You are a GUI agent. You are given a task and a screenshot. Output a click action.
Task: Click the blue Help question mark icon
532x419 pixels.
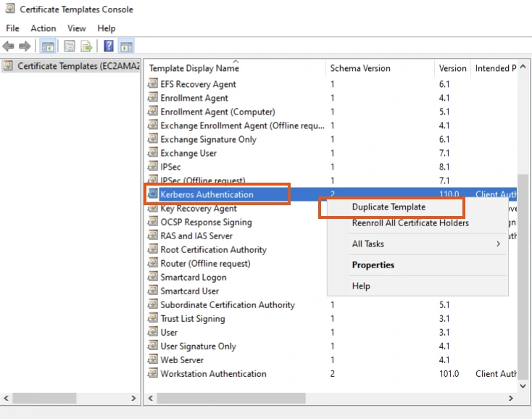(108, 46)
